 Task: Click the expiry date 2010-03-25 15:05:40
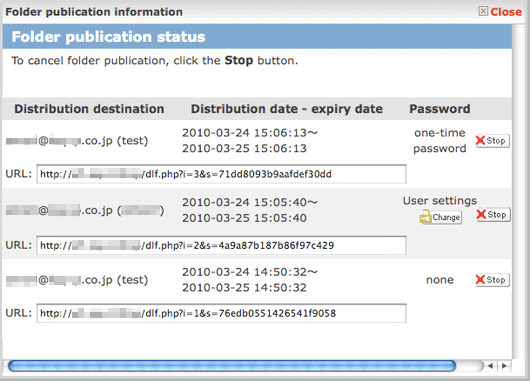click(244, 218)
